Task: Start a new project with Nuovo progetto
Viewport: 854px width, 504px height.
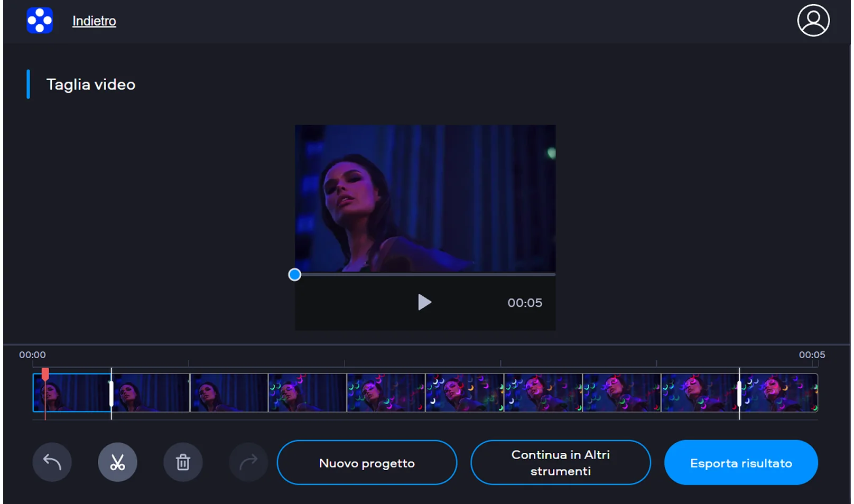Action: click(367, 463)
